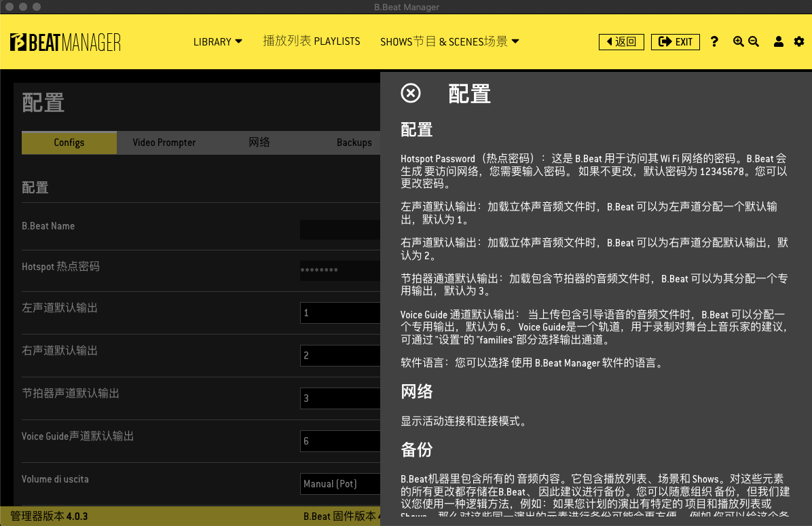812x526 pixels.
Task: Click the Hotspot 热点密码 password field
Action: [340, 270]
